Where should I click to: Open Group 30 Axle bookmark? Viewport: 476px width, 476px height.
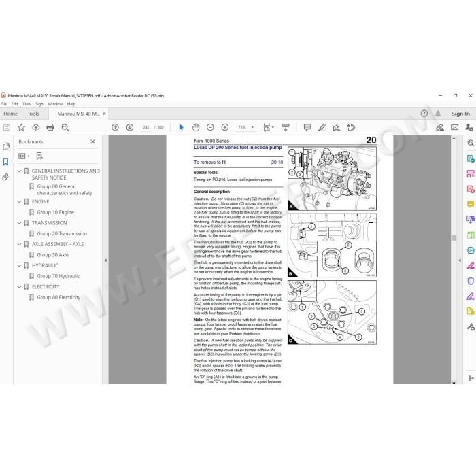tap(53, 255)
